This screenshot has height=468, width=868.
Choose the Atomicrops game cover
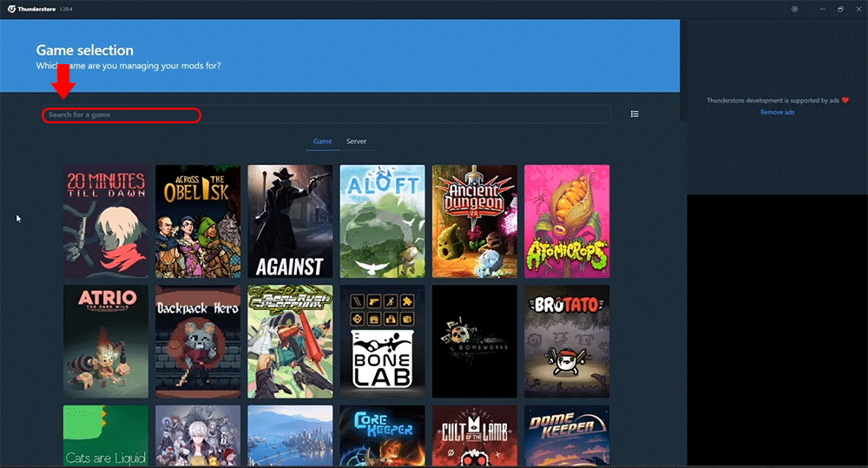[x=567, y=221]
